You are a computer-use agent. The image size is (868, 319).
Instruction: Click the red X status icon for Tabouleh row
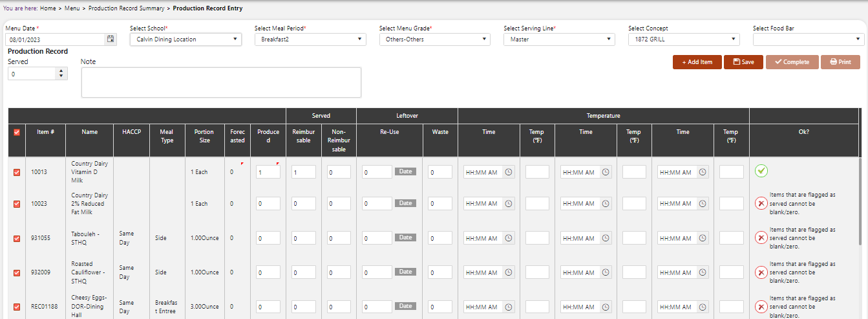[761, 237]
